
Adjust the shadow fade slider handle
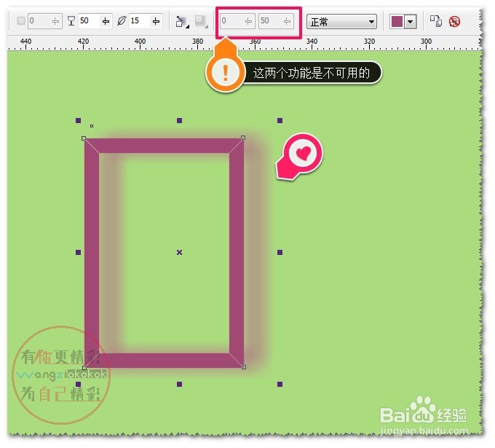click(x=248, y=21)
